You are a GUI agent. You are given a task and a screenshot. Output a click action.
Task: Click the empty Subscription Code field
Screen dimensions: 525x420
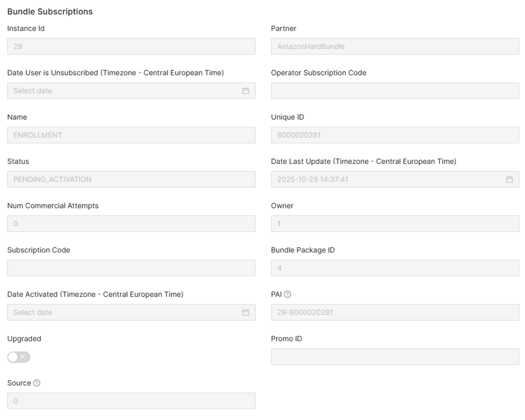pos(131,268)
